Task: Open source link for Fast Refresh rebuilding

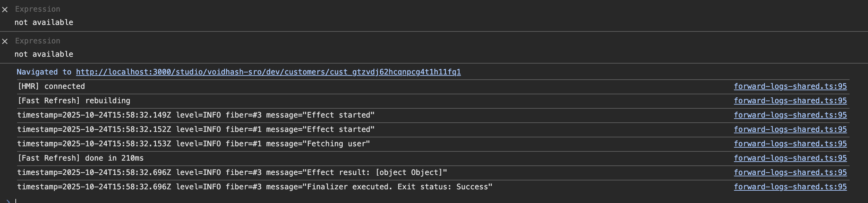Action: [790, 101]
